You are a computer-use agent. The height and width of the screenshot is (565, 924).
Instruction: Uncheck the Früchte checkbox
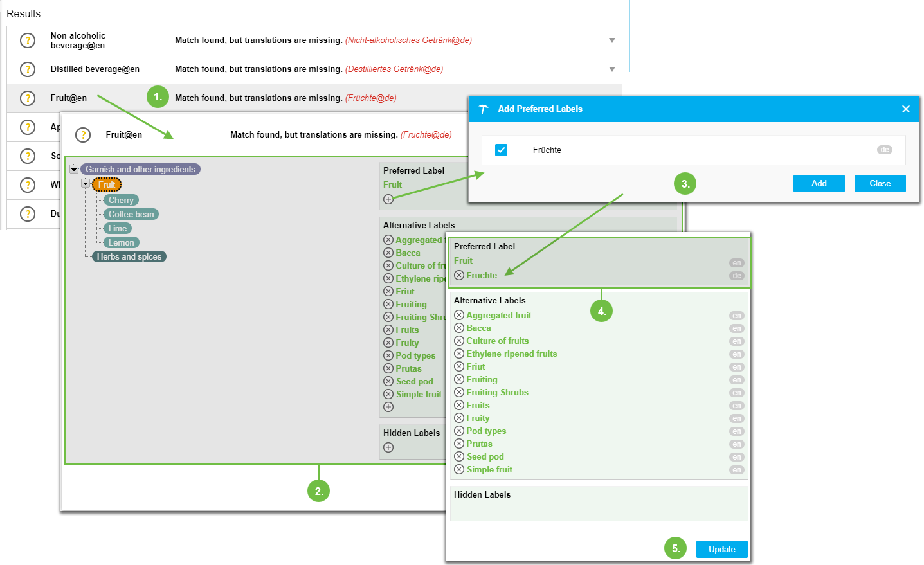[x=502, y=150]
